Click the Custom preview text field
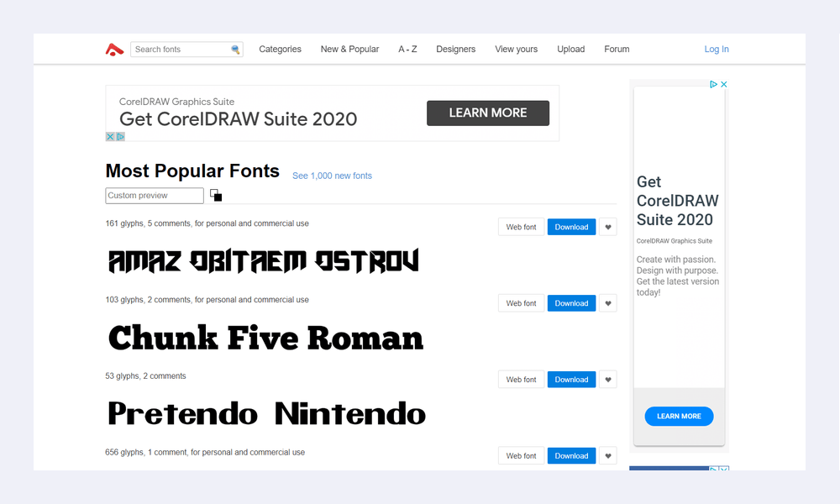The width and height of the screenshot is (840, 504). tap(155, 196)
